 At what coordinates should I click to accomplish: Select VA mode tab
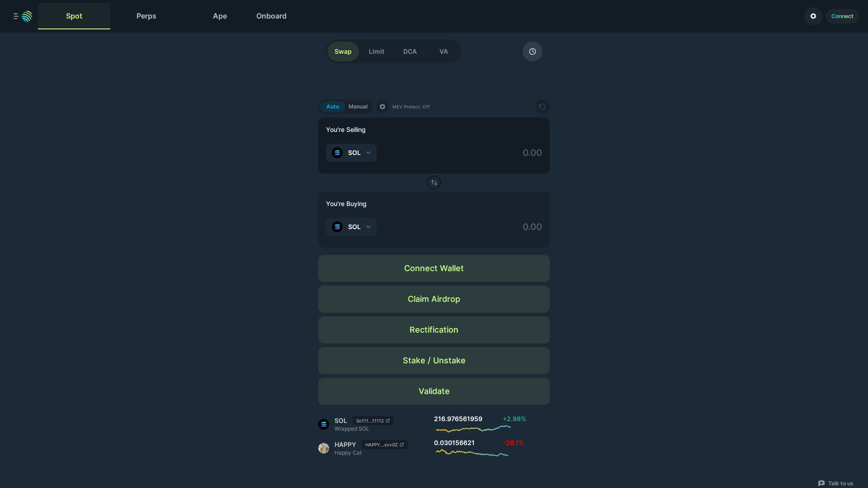[x=443, y=52]
